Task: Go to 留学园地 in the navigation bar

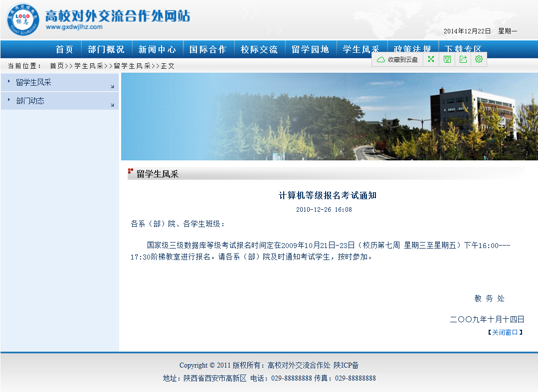Action: [310, 50]
